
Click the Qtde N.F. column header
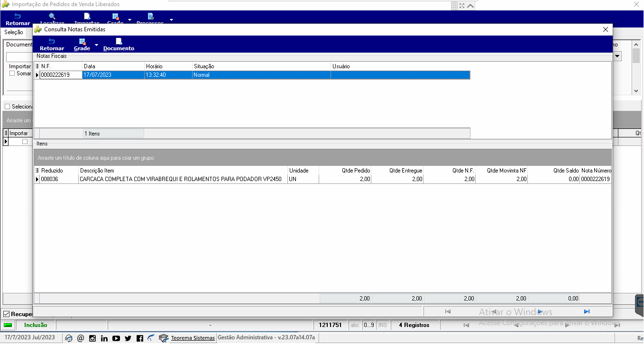coord(450,171)
